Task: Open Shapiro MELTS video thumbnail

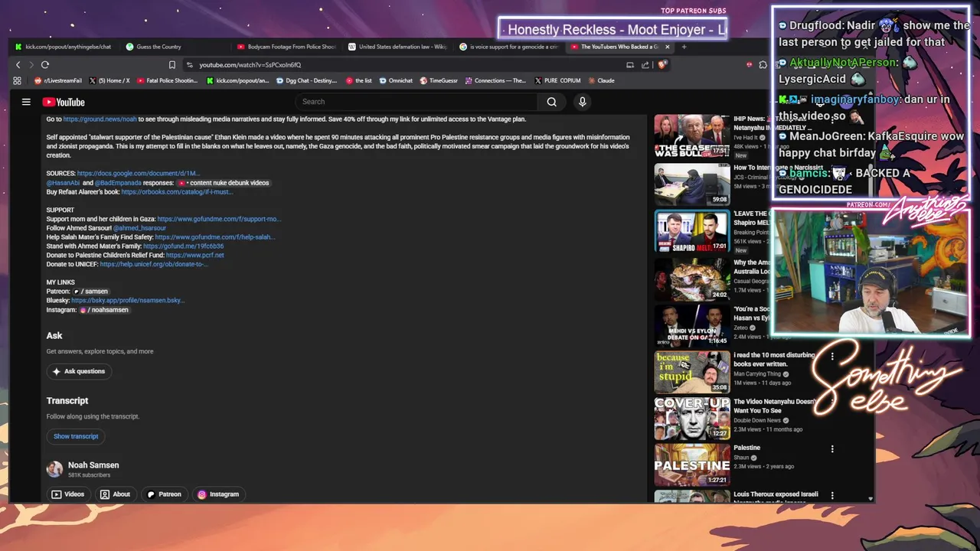Action: [692, 231]
